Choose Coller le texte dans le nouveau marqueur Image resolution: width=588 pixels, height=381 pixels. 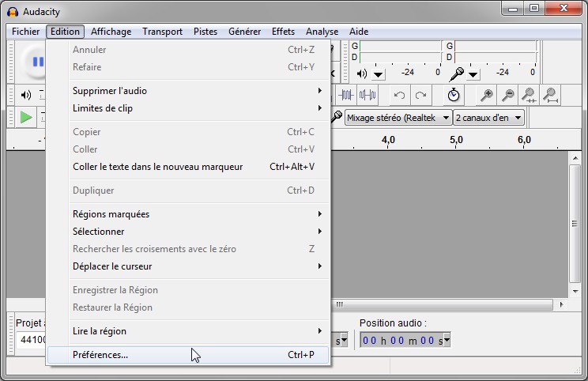[x=158, y=167]
